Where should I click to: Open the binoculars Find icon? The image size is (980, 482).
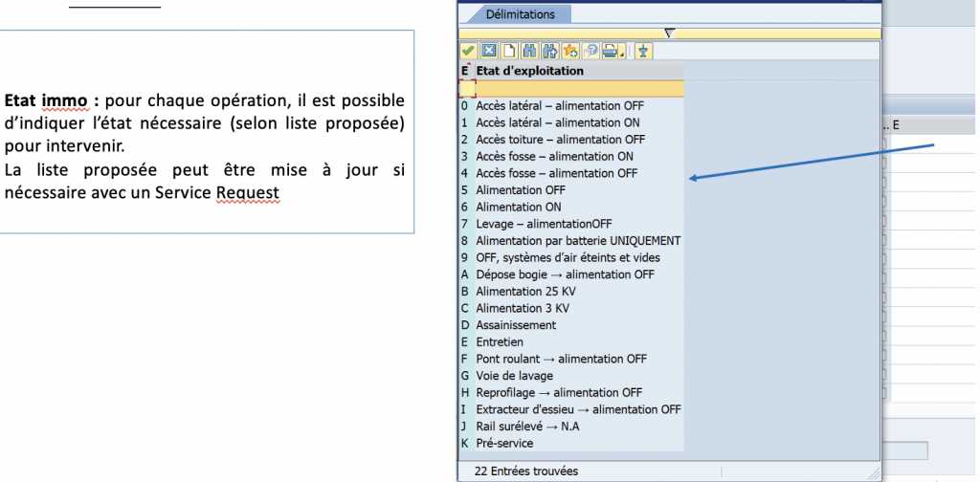pyautogui.click(x=529, y=51)
